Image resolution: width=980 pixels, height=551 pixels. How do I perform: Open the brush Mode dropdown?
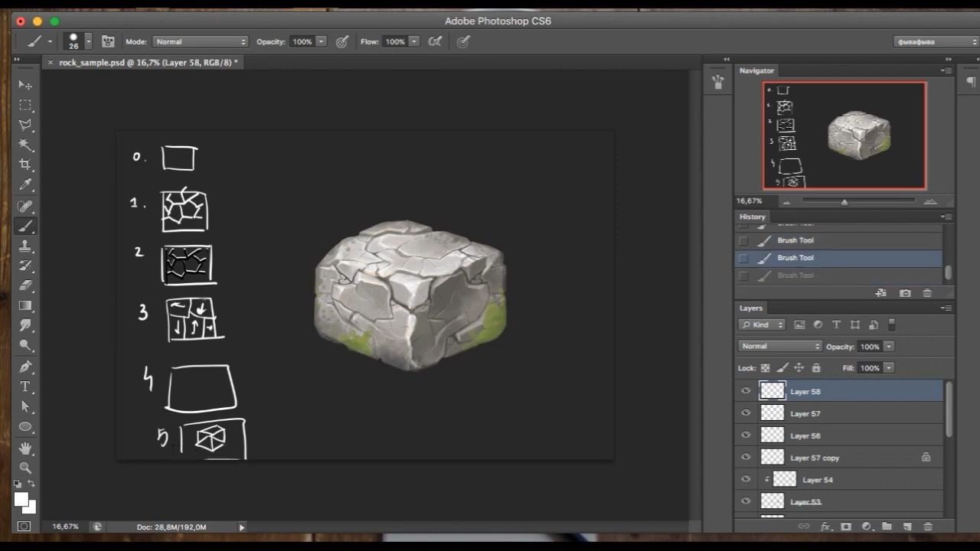201,41
